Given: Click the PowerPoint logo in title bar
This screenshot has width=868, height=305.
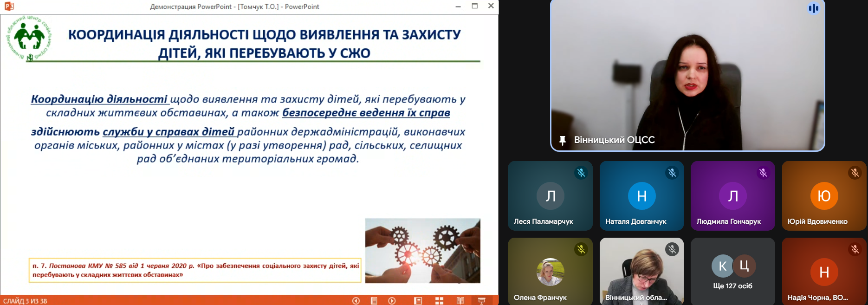Looking at the screenshot, I should 9,6.
